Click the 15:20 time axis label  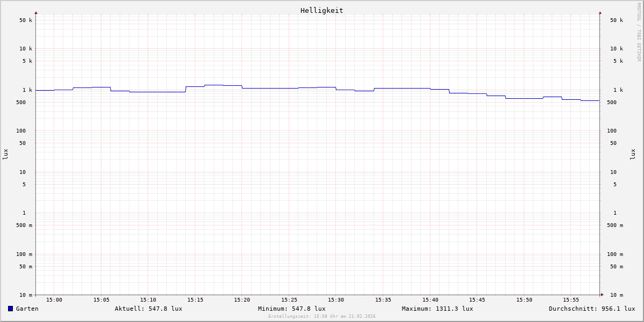[x=242, y=299]
